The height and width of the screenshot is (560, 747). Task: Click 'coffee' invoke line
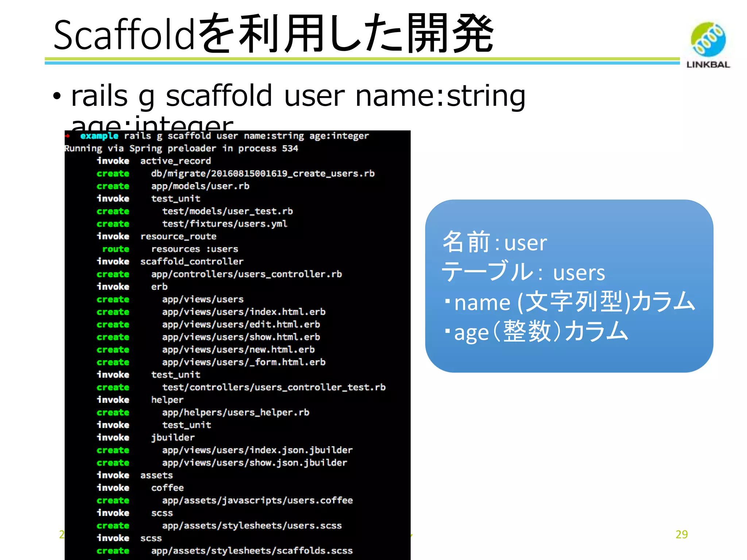tap(167, 488)
